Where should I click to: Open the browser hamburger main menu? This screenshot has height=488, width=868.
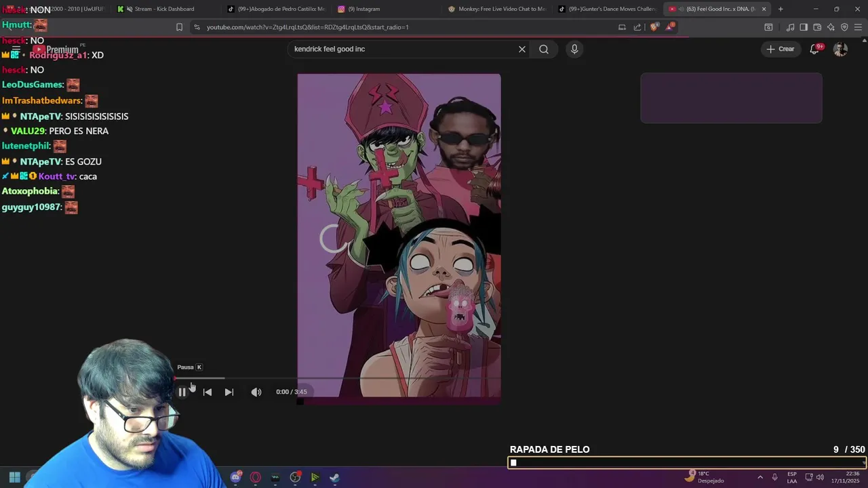[858, 27]
